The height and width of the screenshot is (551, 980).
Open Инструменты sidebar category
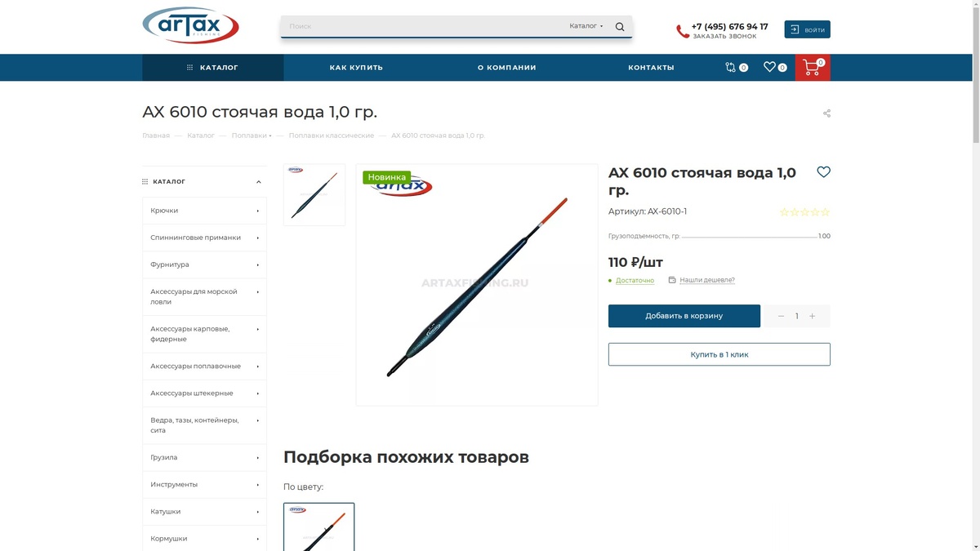coord(204,485)
